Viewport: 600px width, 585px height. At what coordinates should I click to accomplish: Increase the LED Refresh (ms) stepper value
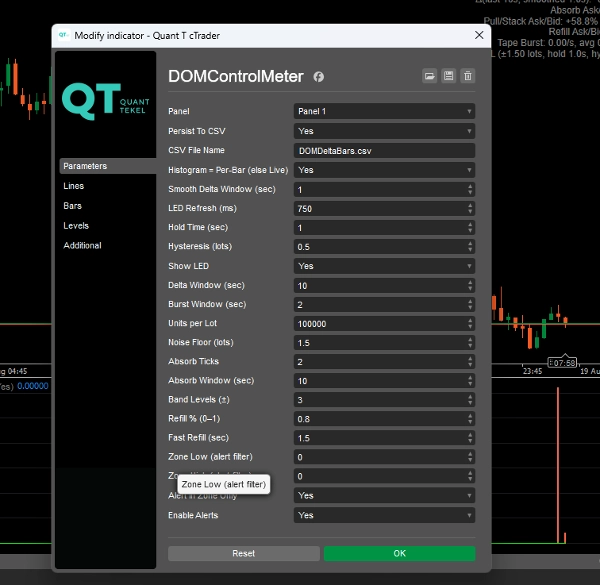(470, 205)
